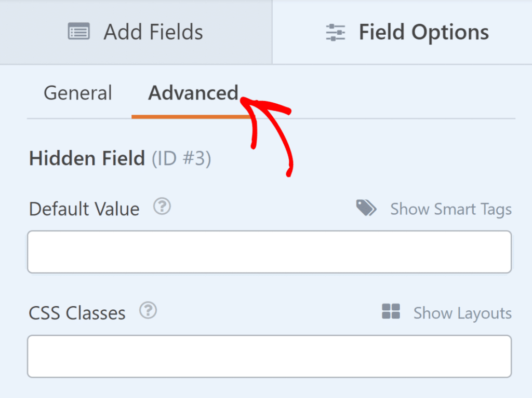532x398 pixels.
Task: Click the orange indicator under Advanced
Action: 190,117
